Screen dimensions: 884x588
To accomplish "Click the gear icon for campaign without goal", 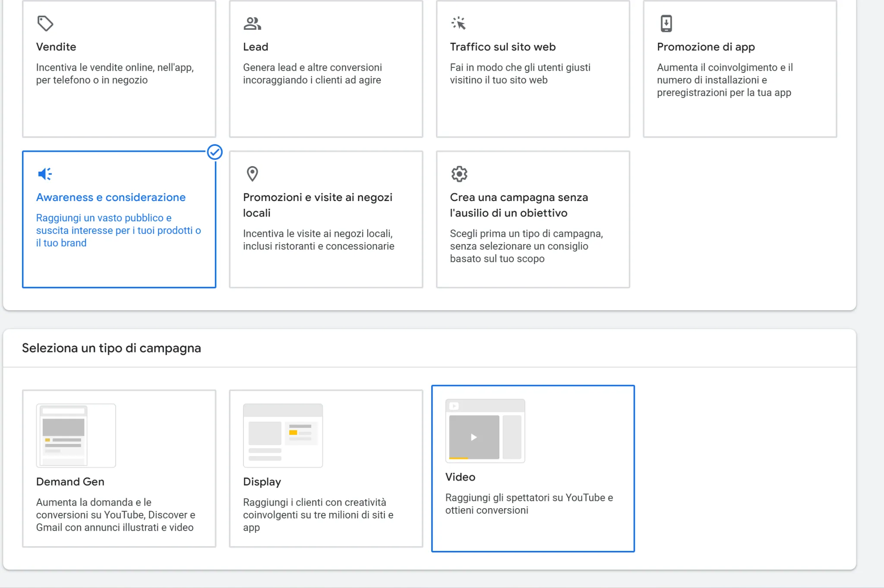I will click(459, 174).
